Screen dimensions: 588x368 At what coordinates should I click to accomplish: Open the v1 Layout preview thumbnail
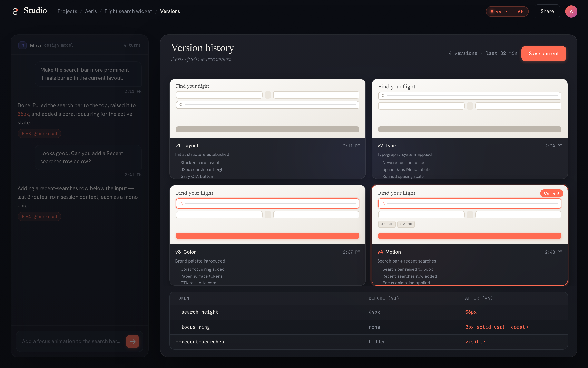coord(267,109)
